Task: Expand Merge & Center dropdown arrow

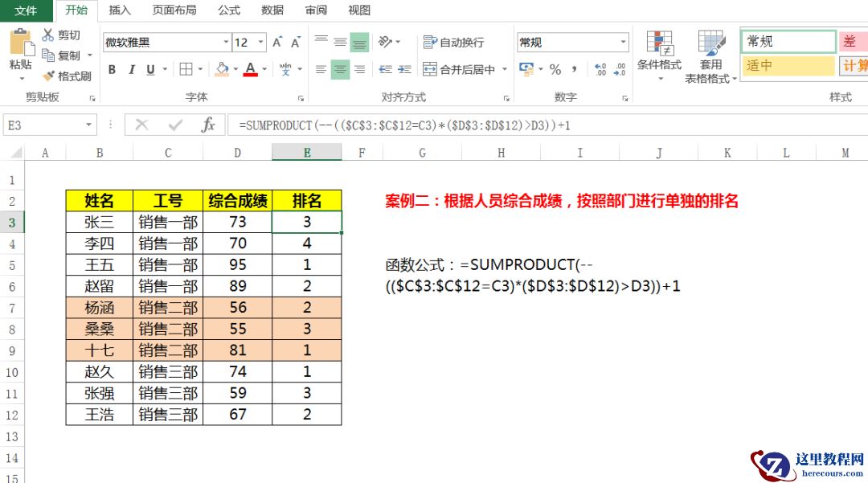Action: click(504, 69)
